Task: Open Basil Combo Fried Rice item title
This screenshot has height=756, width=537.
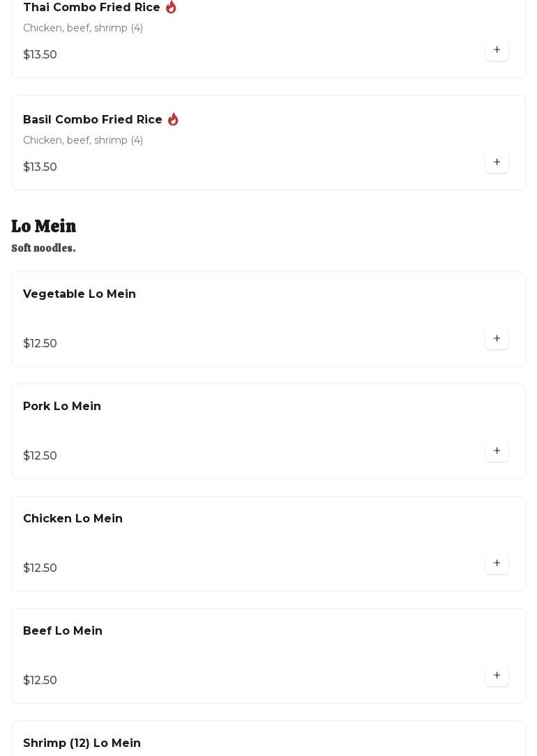Action: tap(92, 119)
